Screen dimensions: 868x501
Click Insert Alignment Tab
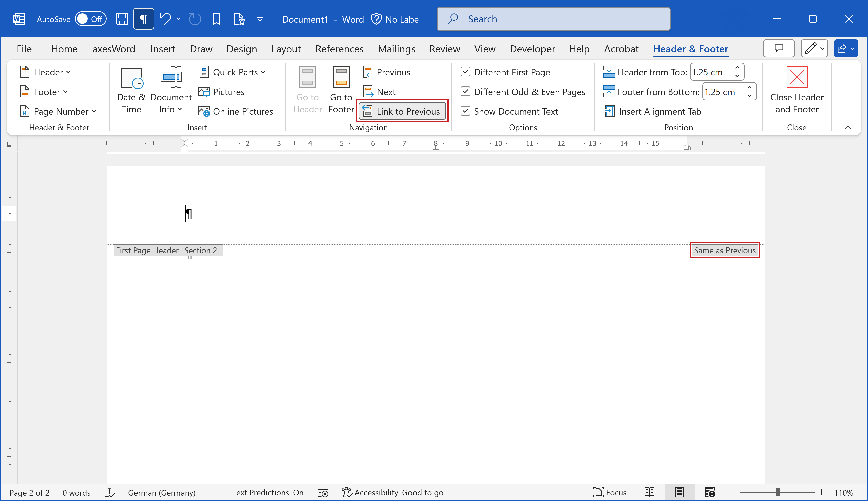click(x=652, y=111)
